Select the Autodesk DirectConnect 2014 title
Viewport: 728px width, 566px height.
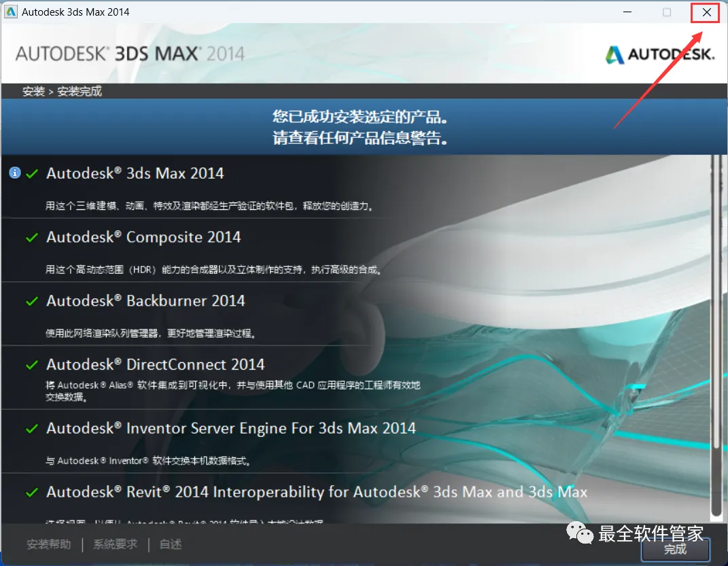[156, 364]
